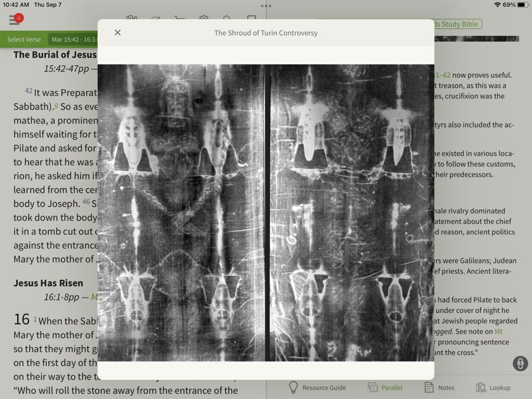532x399 pixels.
Task: Tap the Resource Guide lightbulb icon
Action: (x=293, y=387)
